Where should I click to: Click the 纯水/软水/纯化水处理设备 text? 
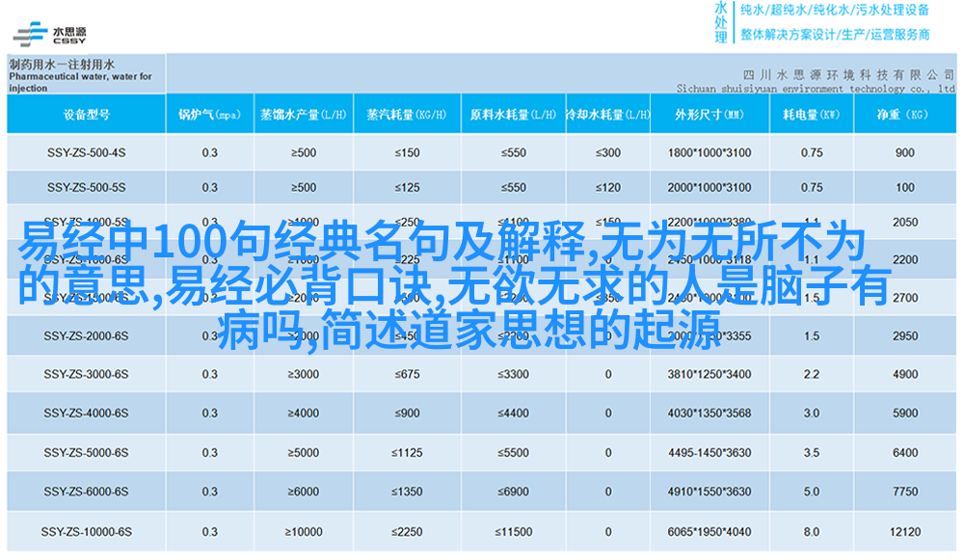(x=834, y=12)
